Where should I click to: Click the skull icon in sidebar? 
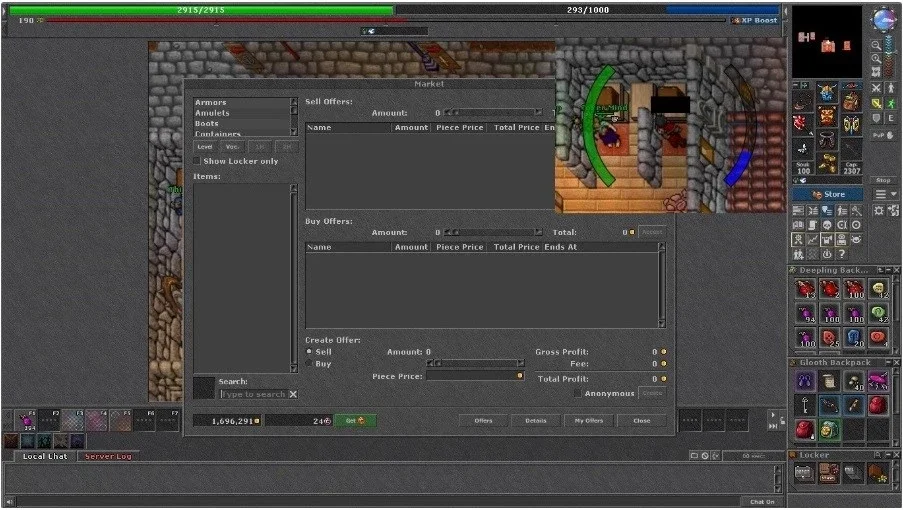click(x=827, y=225)
